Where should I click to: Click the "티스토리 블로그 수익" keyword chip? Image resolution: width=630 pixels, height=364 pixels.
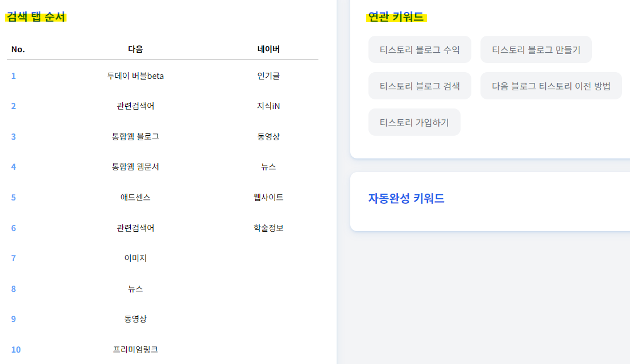pyautogui.click(x=420, y=49)
